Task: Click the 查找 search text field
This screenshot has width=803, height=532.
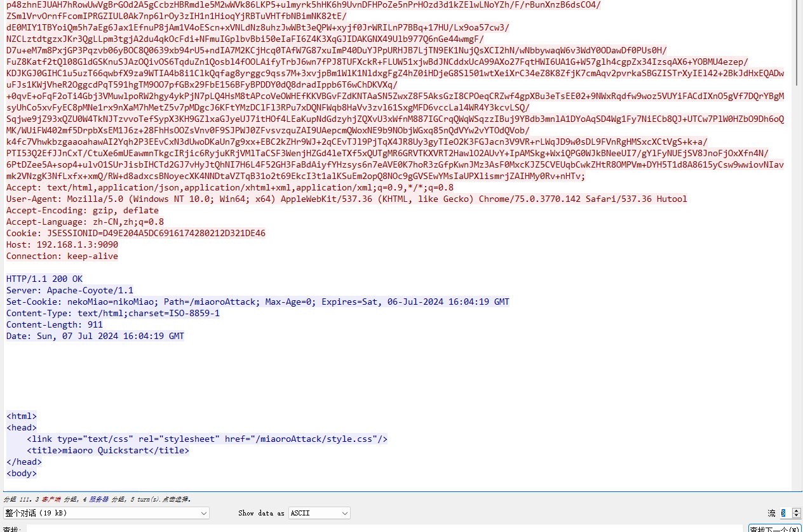Action: (x=381, y=528)
